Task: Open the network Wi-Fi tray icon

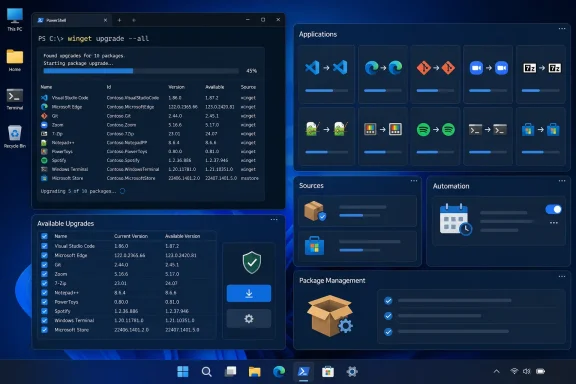Action: [514, 372]
